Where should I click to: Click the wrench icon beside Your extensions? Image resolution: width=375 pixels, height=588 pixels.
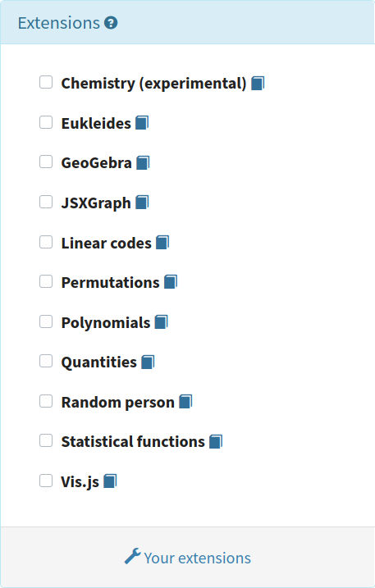click(132, 556)
